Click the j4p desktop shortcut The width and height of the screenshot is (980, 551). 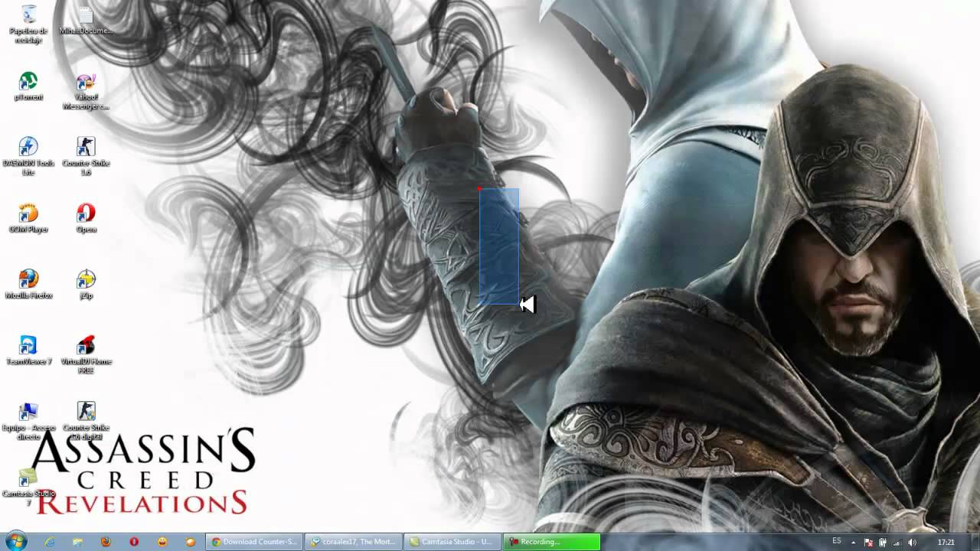pos(86,284)
